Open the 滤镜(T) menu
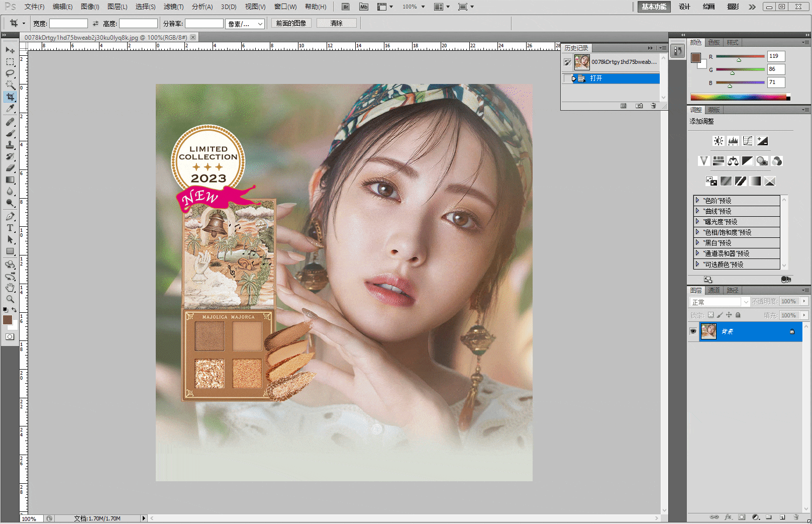Viewport: 812px width, 524px height. [173, 7]
